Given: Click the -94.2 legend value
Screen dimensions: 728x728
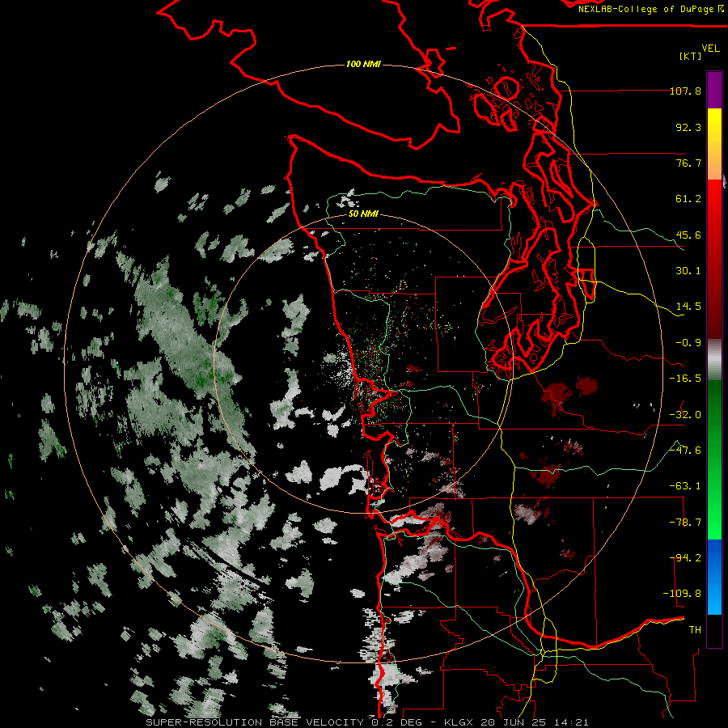Looking at the screenshot, I should (685, 558).
